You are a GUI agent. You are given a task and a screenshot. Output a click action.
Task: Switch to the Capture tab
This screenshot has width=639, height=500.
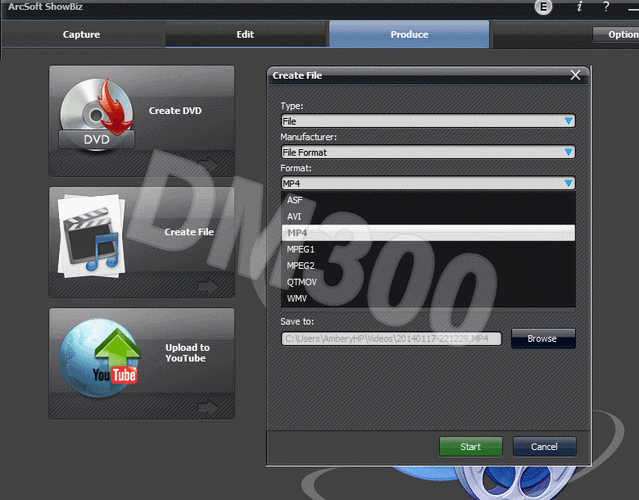click(82, 34)
